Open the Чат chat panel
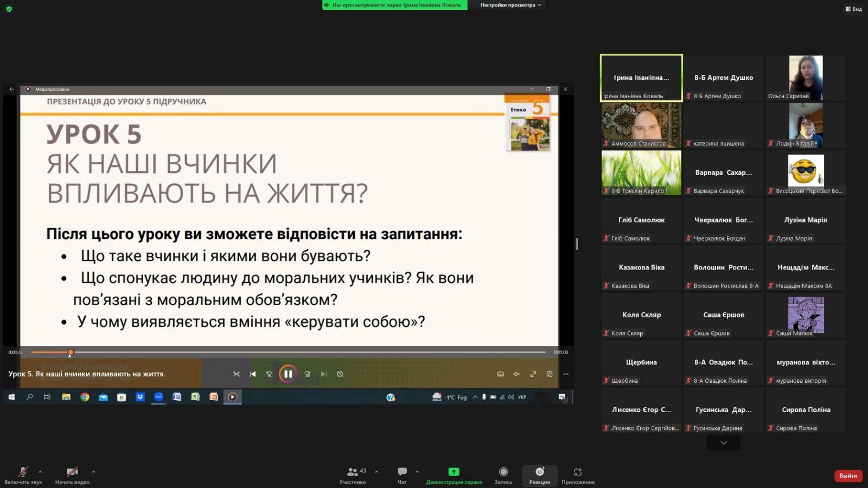The image size is (868, 488). tap(402, 475)
